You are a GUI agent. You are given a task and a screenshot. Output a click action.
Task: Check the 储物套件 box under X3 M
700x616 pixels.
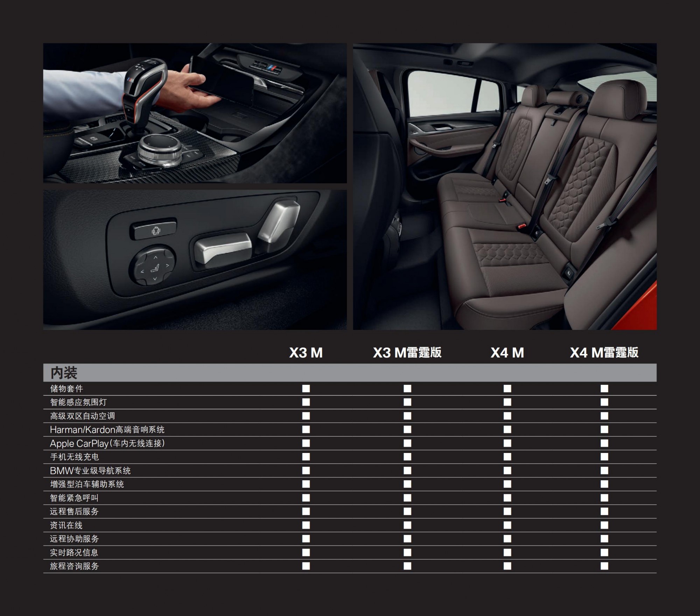pyautogui.click(x=306, y=389)
